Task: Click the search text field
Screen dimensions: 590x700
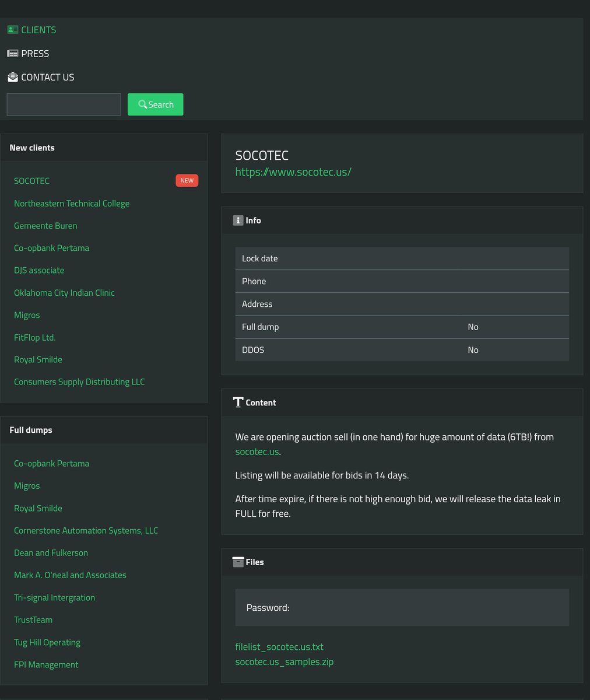Action: (64, 104)
